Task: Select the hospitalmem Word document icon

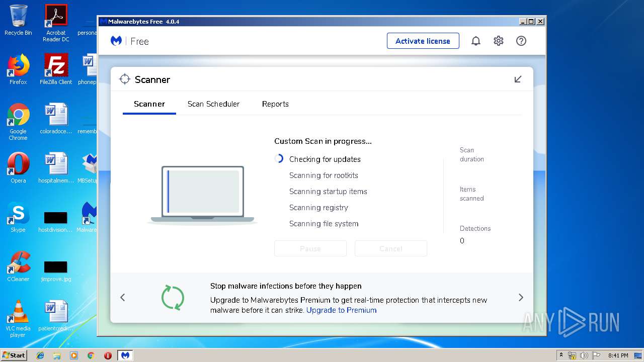Action: [56, 168]
